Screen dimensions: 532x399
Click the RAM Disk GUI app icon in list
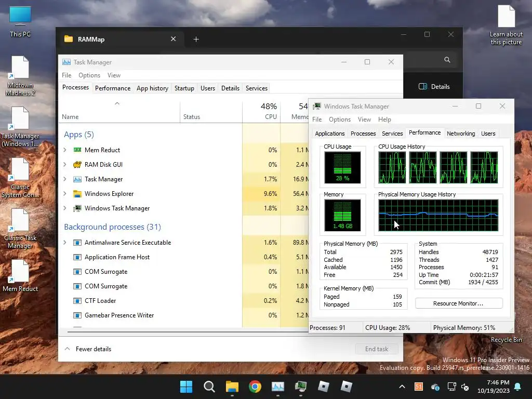[x=77, y=164]
